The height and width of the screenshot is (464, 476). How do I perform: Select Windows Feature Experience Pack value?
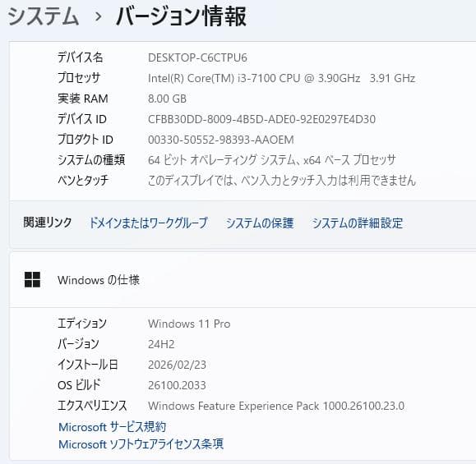276,406
